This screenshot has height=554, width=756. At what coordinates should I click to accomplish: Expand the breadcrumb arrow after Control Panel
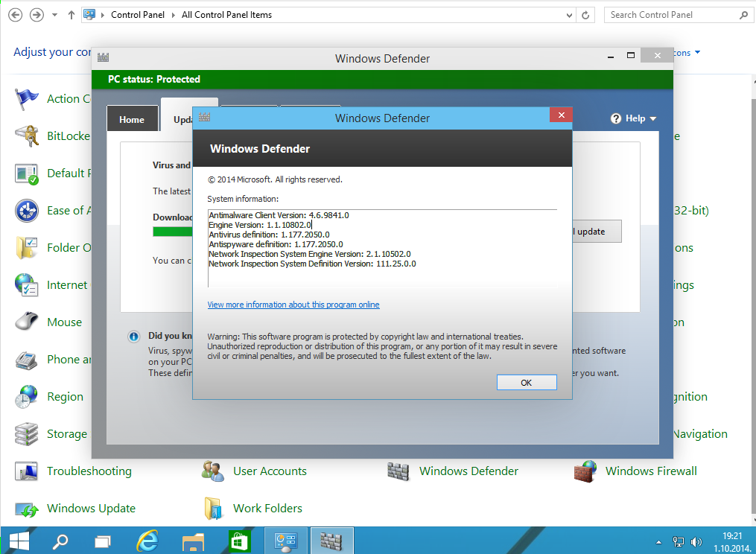pyautogui.click(x=174, y=15)
